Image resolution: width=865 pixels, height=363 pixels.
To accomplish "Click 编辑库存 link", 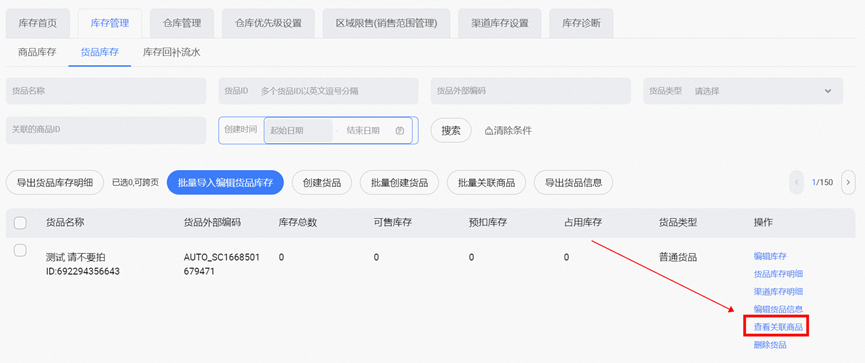I will tap(770, 256).
